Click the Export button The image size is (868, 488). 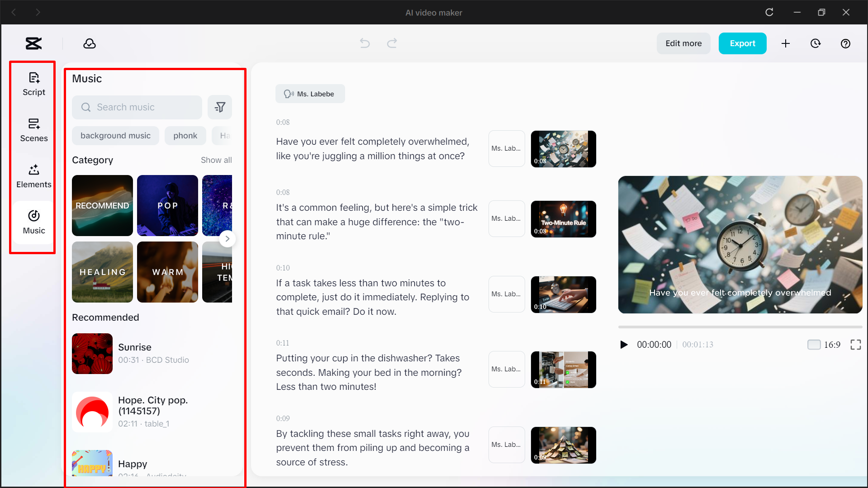742,43
